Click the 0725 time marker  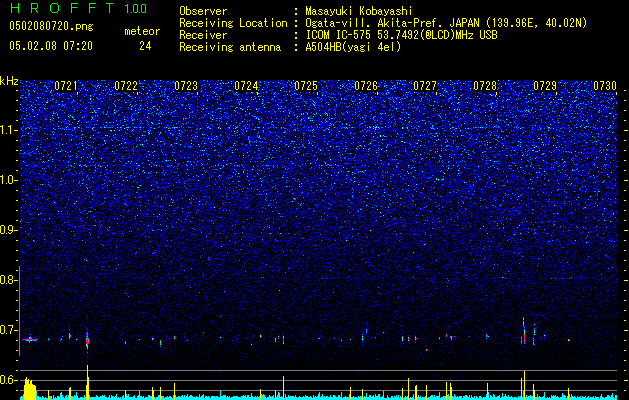pyautogui.click(x=306, y=86)
